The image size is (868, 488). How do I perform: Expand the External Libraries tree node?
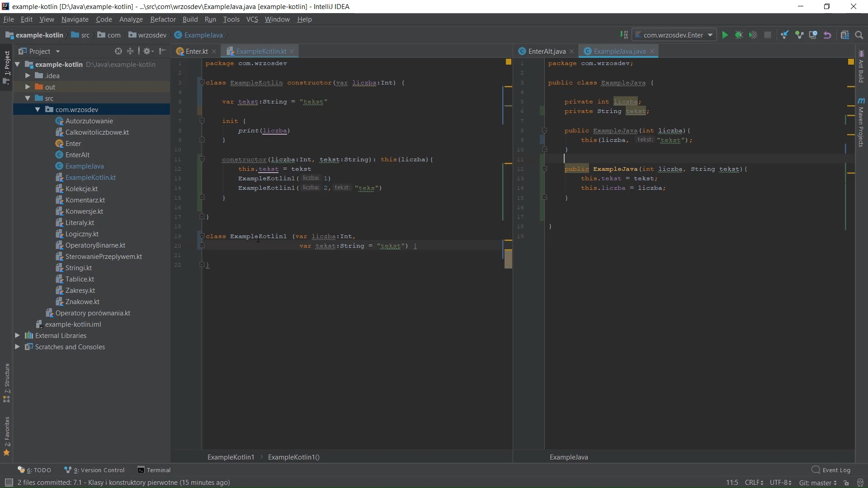[17, 335]
